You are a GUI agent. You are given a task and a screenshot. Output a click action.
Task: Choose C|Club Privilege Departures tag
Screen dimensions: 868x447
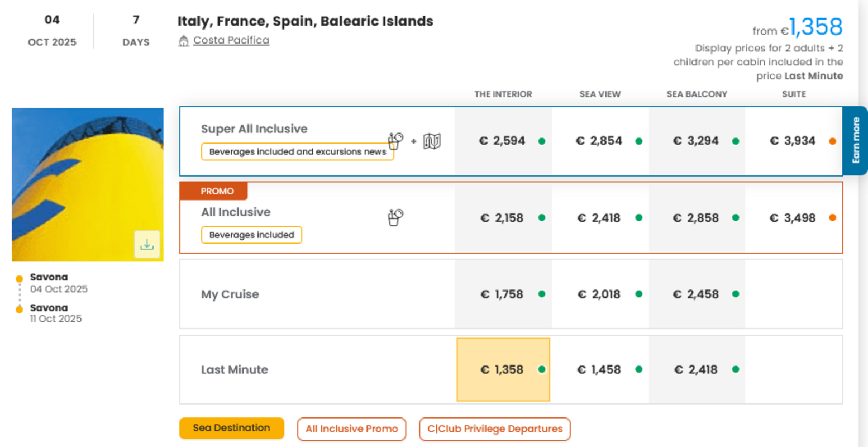click(494, 429)
